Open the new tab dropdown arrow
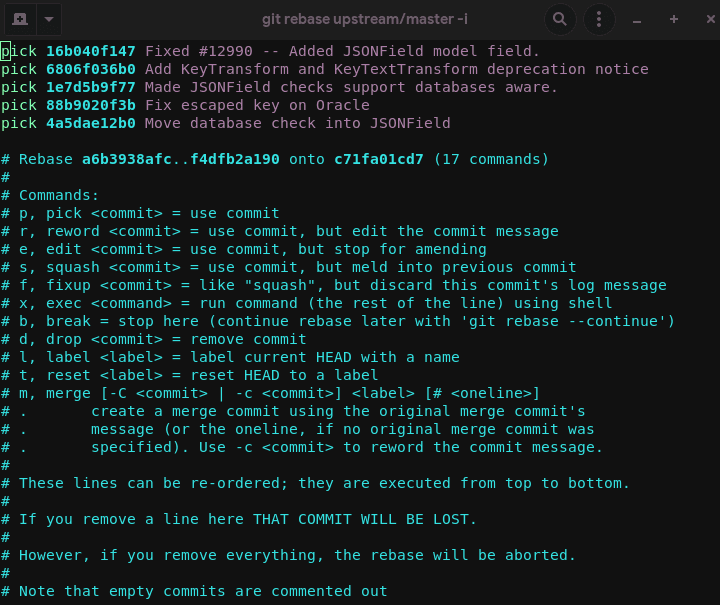720x605 pixels. [49, 19]
